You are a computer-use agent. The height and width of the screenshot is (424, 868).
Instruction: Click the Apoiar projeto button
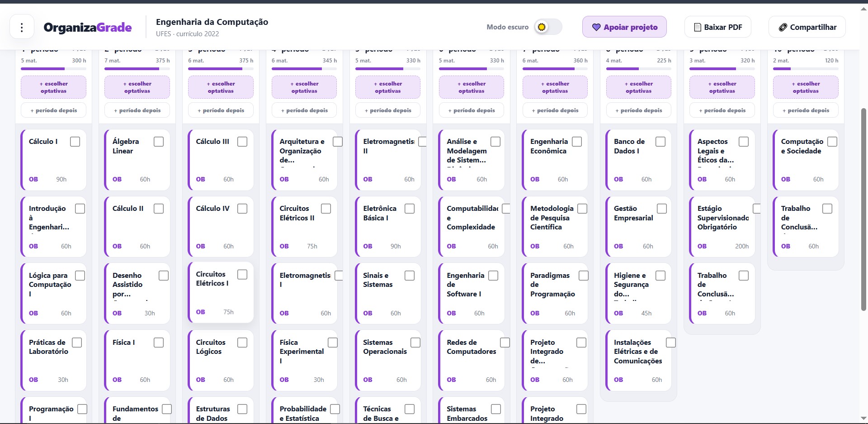pos(624,27)
